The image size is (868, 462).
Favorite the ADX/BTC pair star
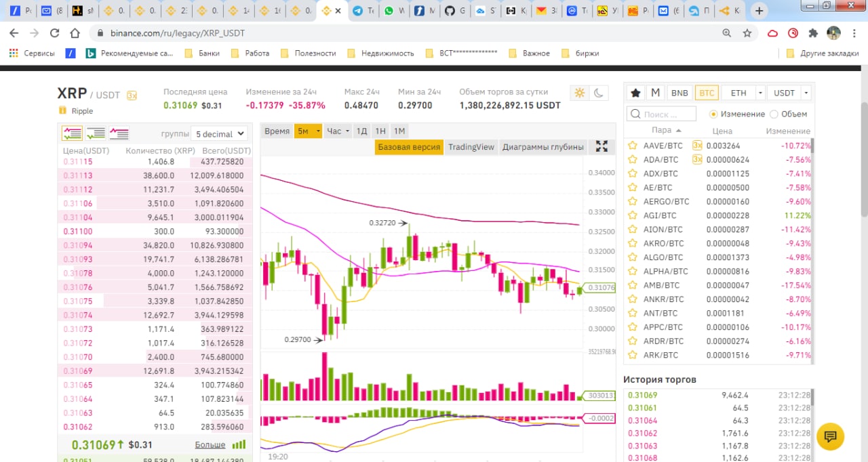[633, 173]
